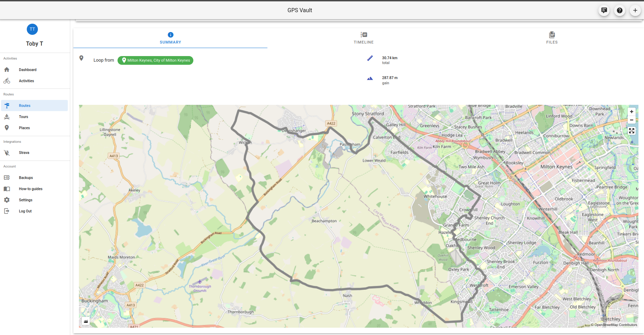
Task: Click Stony Stratford label on map
Action: (368, 114)
